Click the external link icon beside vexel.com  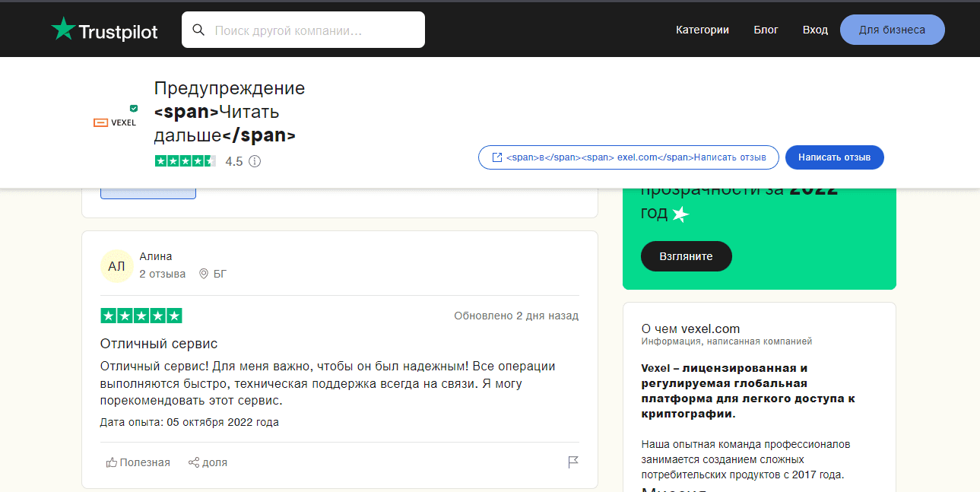(x=496, y=157)
